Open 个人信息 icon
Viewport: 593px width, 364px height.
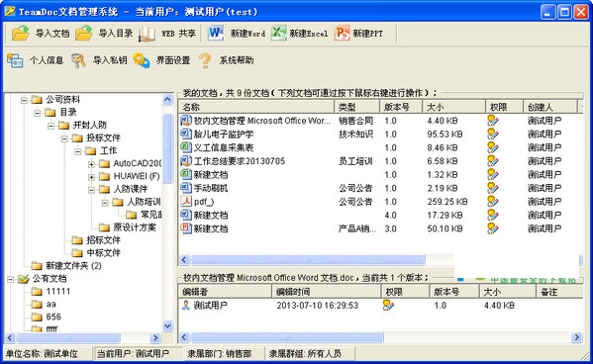[15, 60]
